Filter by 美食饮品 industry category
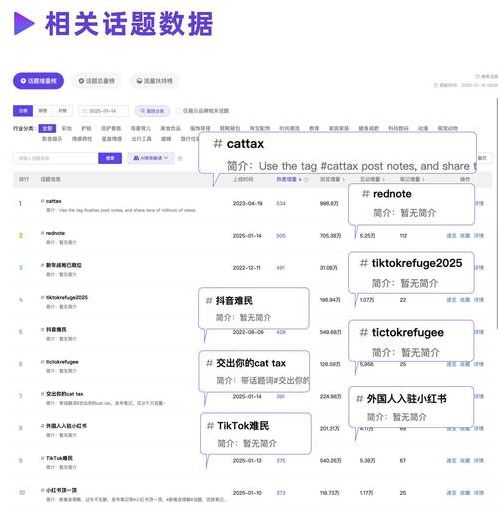498x517 pixels. (170, 128)
